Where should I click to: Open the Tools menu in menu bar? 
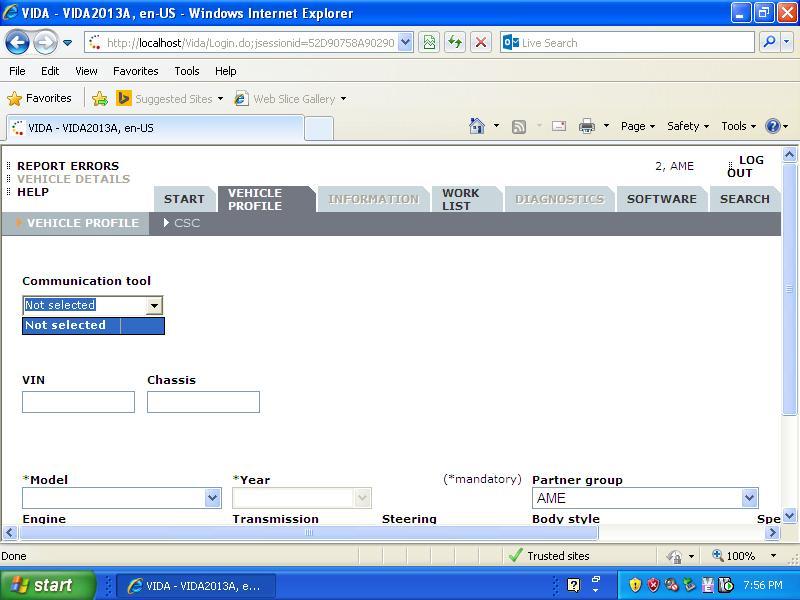coord(186,71)
